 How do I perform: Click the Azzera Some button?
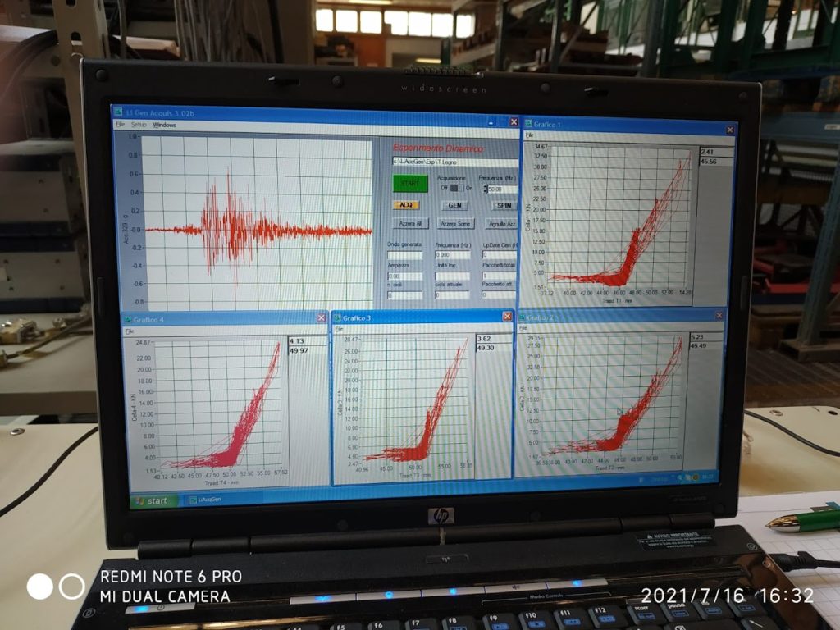point(455,224)
